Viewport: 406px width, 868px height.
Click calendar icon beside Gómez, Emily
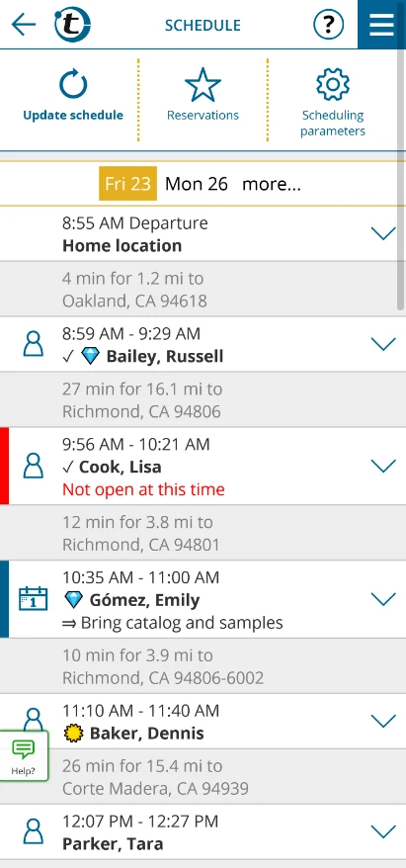click(x=34, y=599)
